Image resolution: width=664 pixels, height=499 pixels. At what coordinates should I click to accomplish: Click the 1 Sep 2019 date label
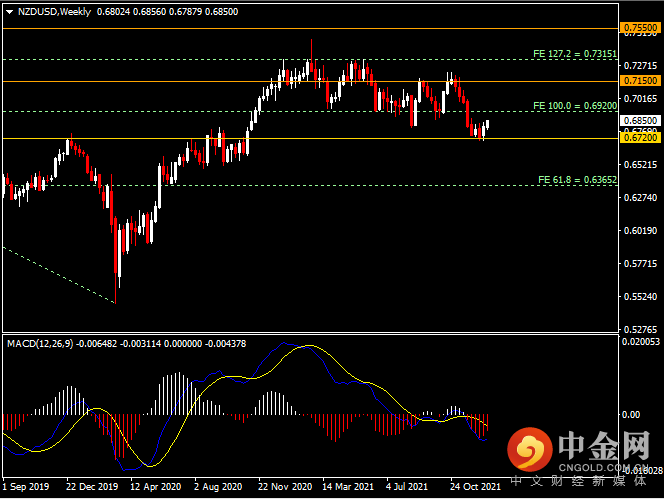click(26, 487)
